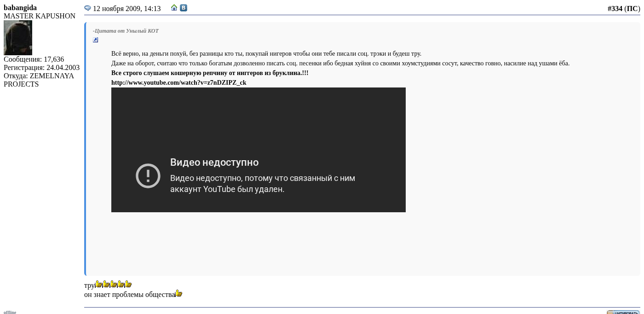The width and height of the screenshot is (644, 314).
Task: Click the youtube.com/watch URL text in quote
Action: [x=178, y=83]
